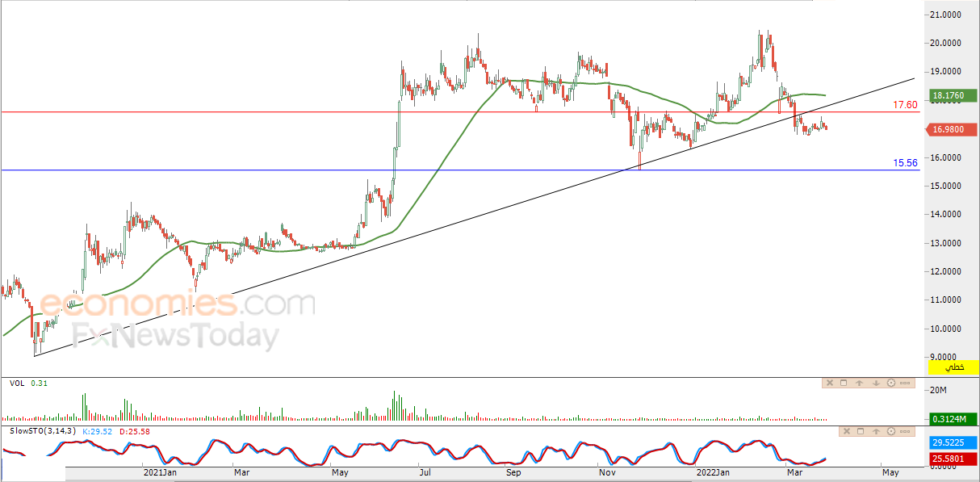Click the Sep date on time axis
This screenshot has height=482, width=980.
(x=514, y=472)
